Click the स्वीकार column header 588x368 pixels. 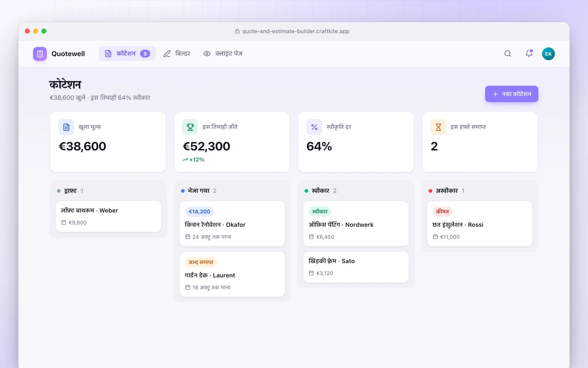[320, 191]
